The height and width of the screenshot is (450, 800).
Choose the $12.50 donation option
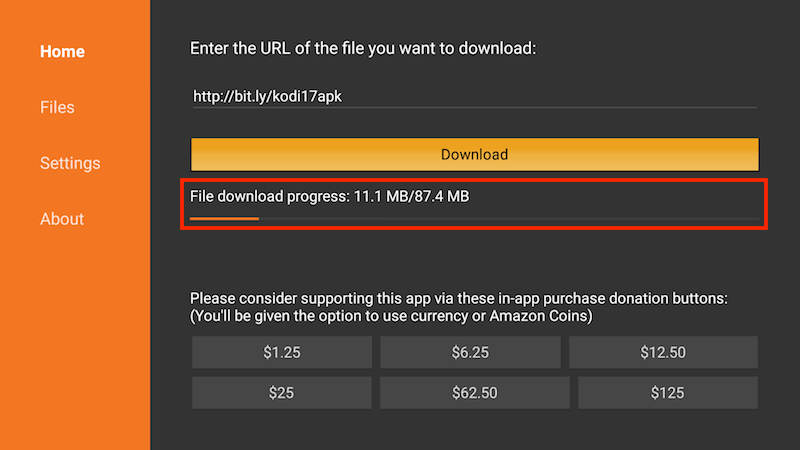pos(663,352)
